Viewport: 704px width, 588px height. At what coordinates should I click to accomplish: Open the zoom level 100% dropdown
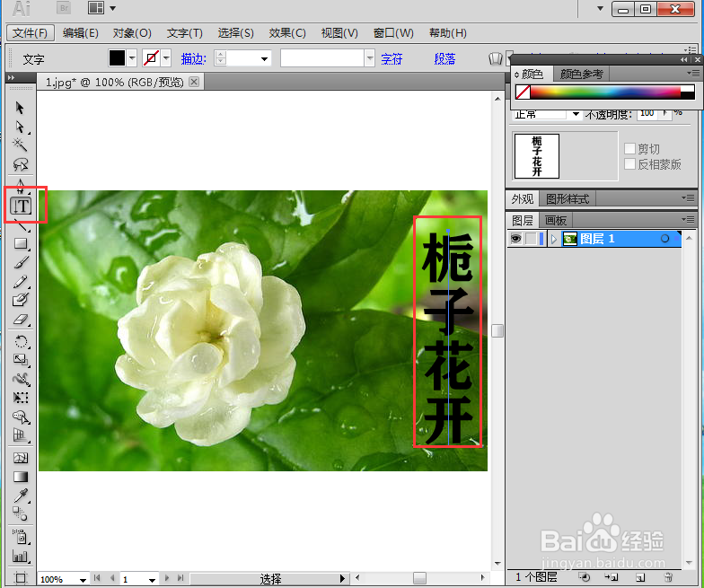coord(83,580)
